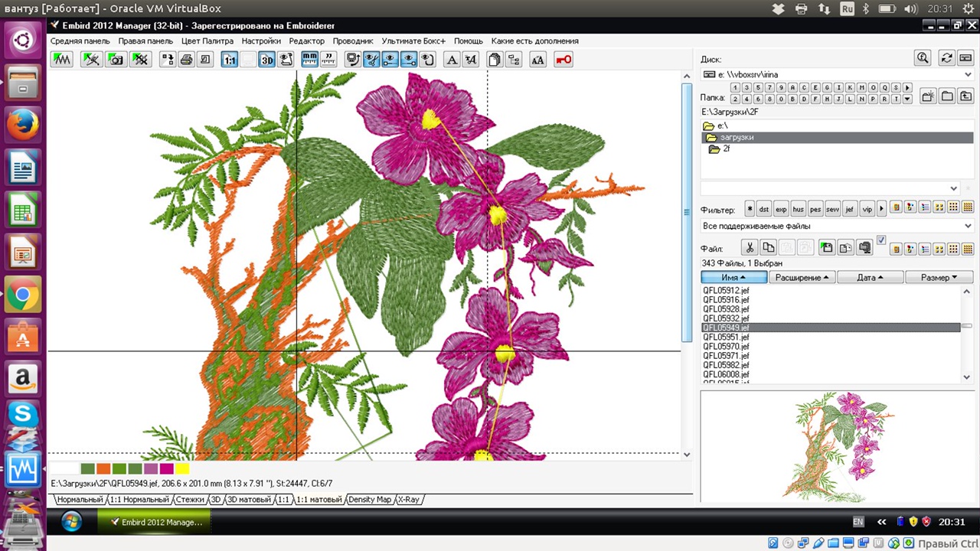
Task: Open the Средняя панель menu
Action: click(x=80, y=41)
